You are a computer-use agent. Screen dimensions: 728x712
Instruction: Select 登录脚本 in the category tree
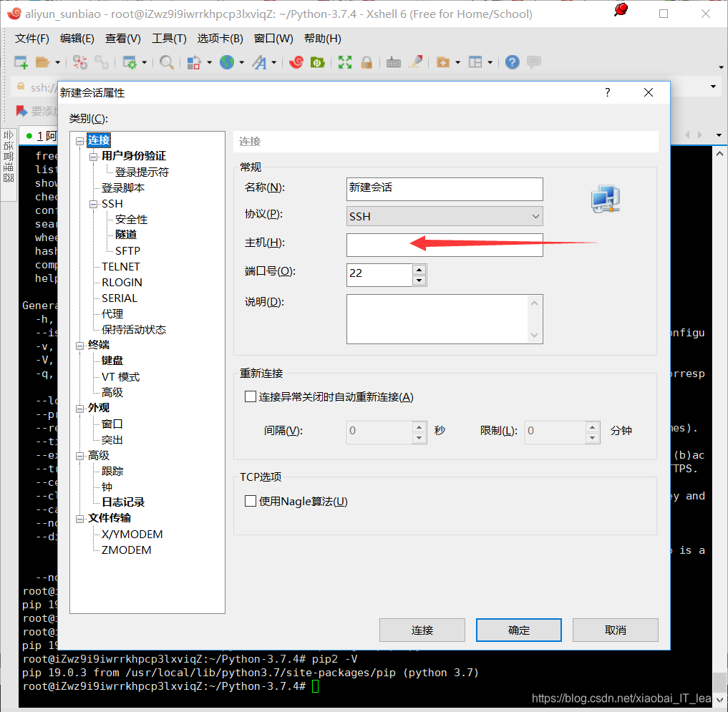point(123,188)
